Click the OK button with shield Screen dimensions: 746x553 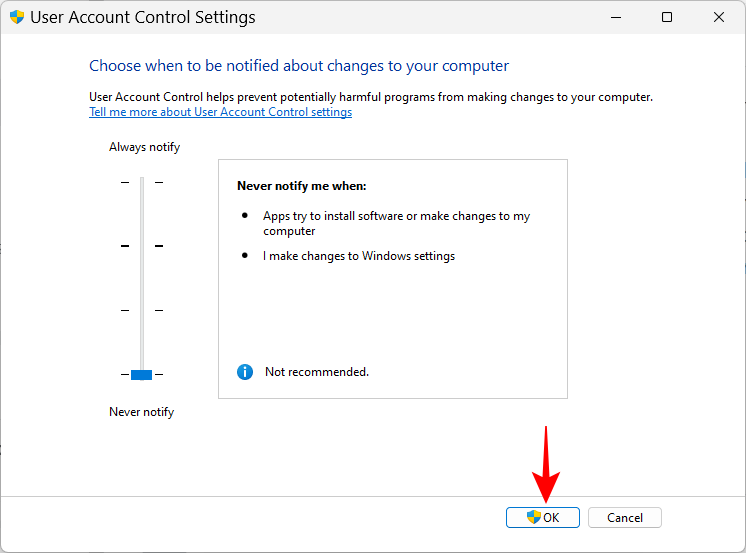(x=542, y=517)
